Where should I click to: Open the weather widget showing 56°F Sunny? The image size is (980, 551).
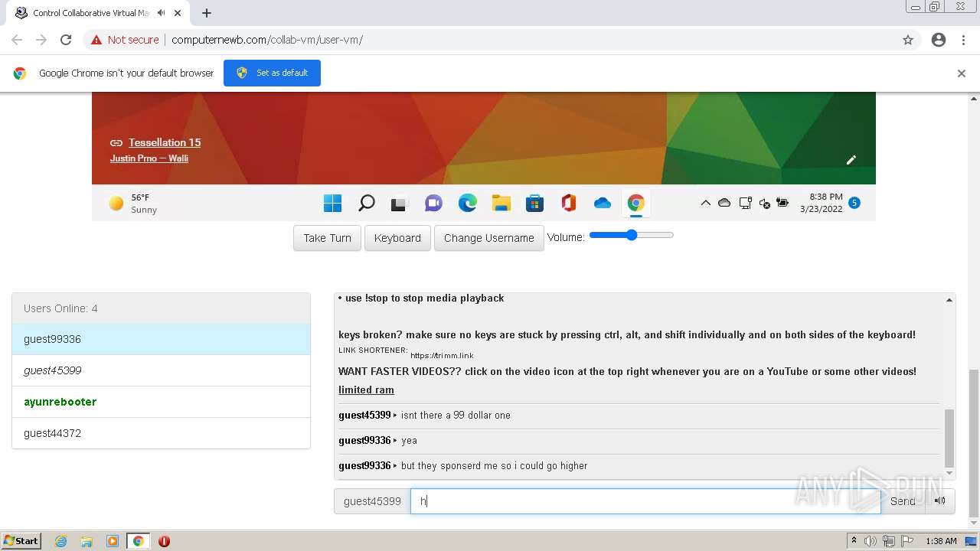coord(133,203)
